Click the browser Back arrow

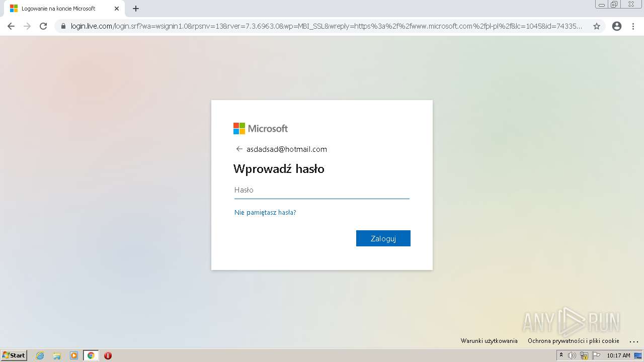[11, 26]
